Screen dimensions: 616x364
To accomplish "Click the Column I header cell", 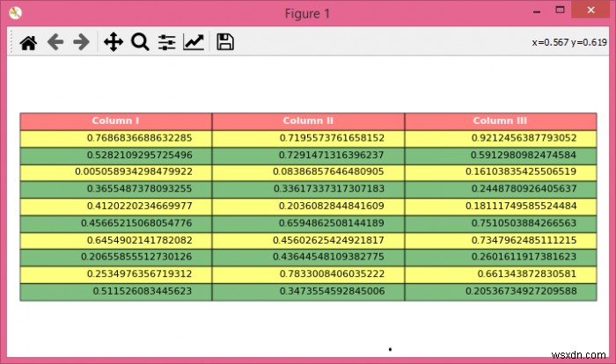I will 116,121.
